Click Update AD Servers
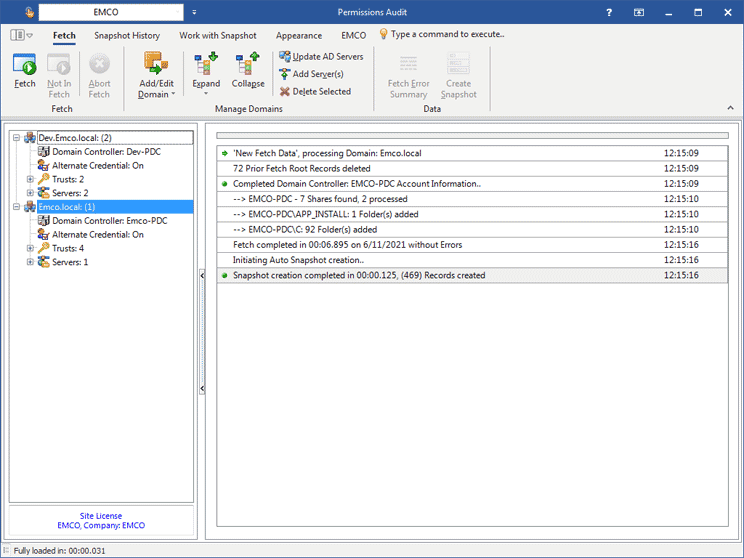The image size is (744, 558). tap(321, 57)
